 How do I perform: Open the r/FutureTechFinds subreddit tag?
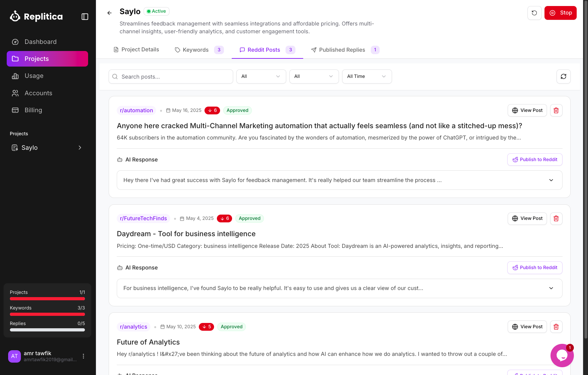[143, 218]
